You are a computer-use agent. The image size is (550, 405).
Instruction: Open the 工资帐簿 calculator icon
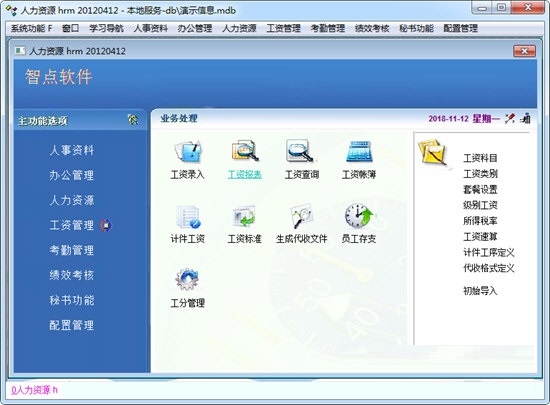[359, 151]
